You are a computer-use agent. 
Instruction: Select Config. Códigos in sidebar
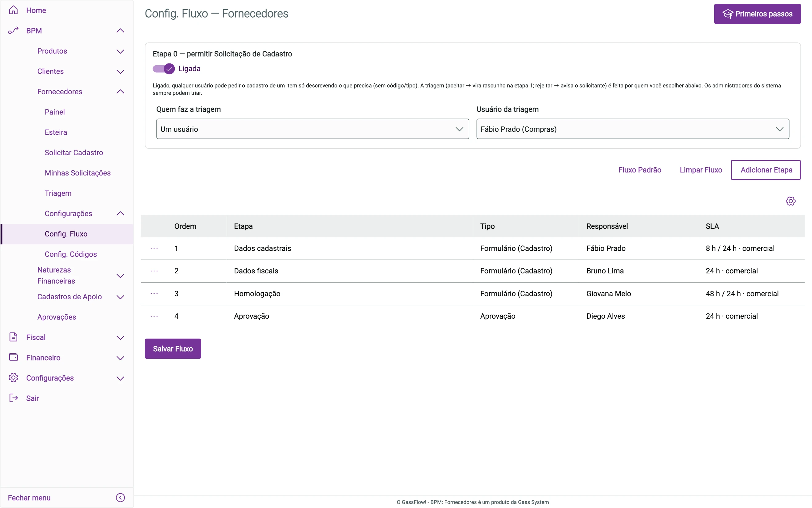(x=71, y=254)
